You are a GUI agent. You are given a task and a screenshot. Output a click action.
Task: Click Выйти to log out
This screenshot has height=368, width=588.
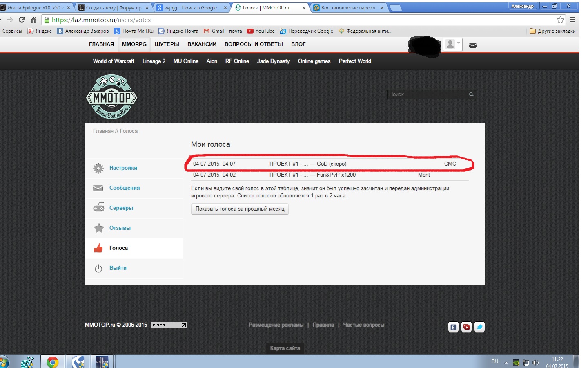pyautogui.click(x=118, y=268)
